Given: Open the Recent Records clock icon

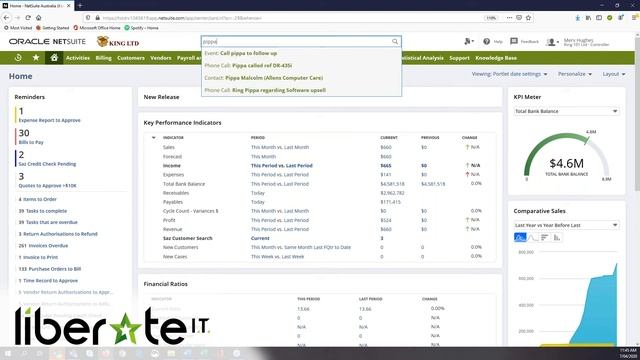Looking at the screenshot, I should 18,58.
